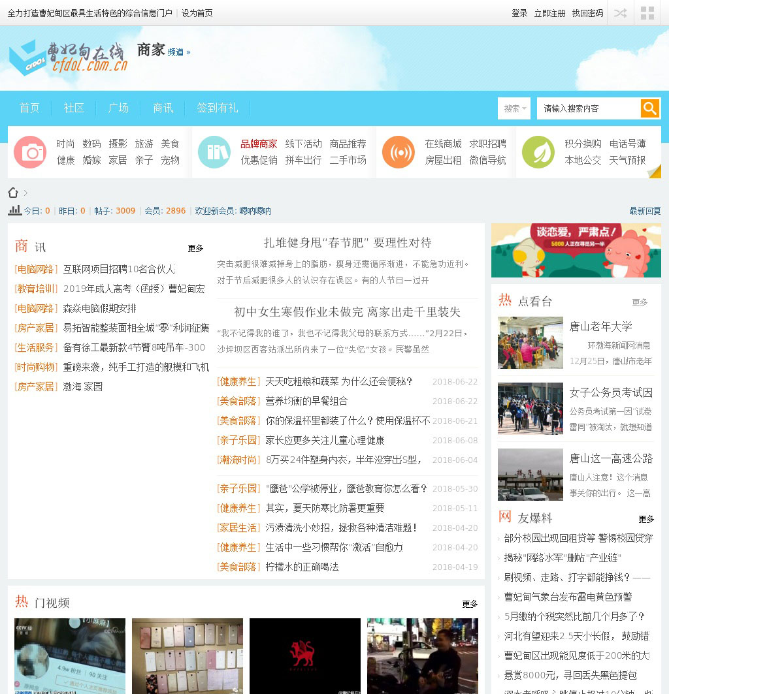Click the 立即注册 link

pyautogui.click(x=549, y=13)
